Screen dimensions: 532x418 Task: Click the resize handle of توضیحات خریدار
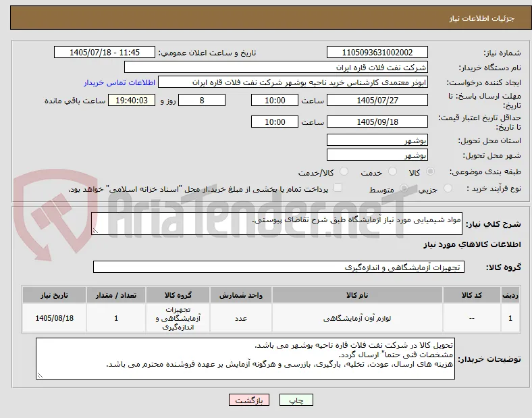pos(40,375)
